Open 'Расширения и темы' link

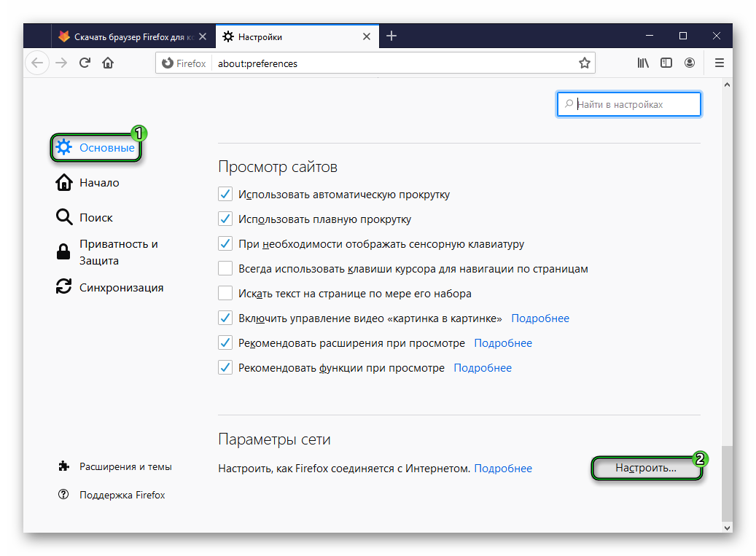point(114,466)
